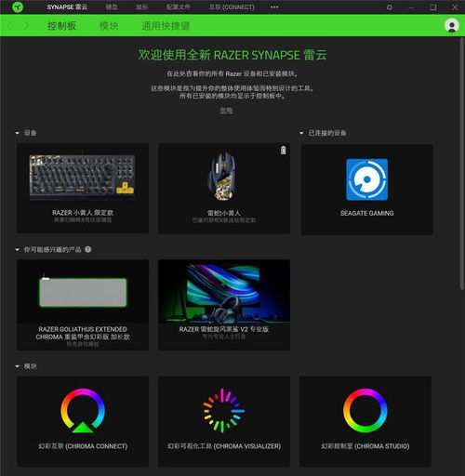This screenshot has width=465, height=476.
Task: Click the help icon beside 你可能感兴趣的产品
Action: pyautogui.click(x=88, y=249)
